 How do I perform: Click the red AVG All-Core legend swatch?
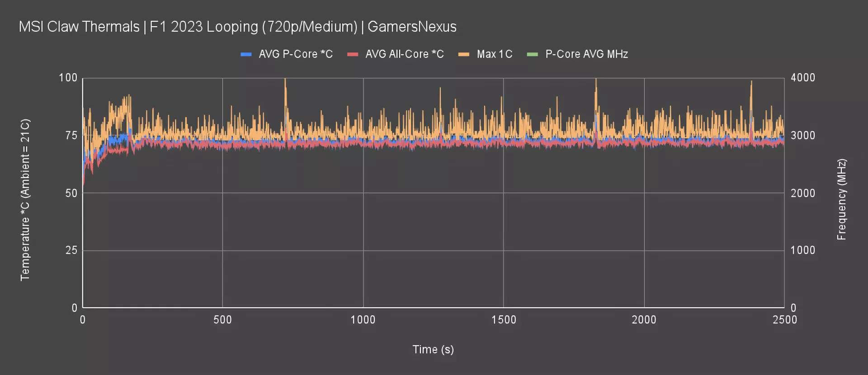point(353,54)
